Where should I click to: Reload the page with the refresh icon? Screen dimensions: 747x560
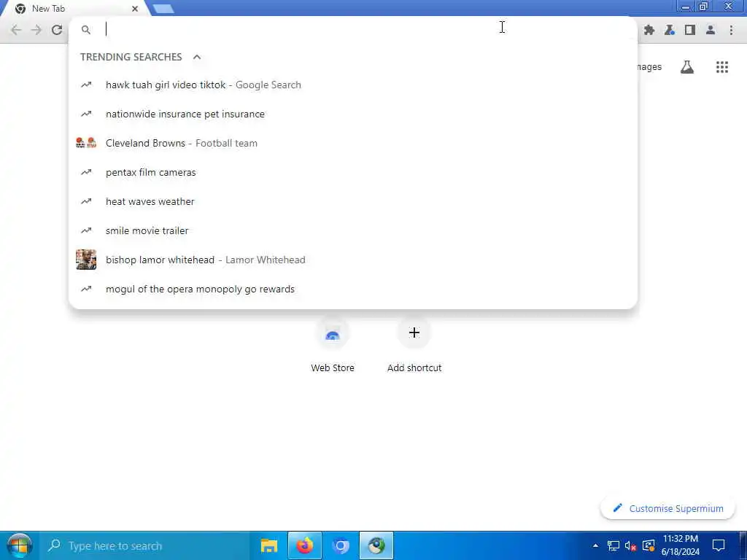pyautogui.click(x=57, y=30)
